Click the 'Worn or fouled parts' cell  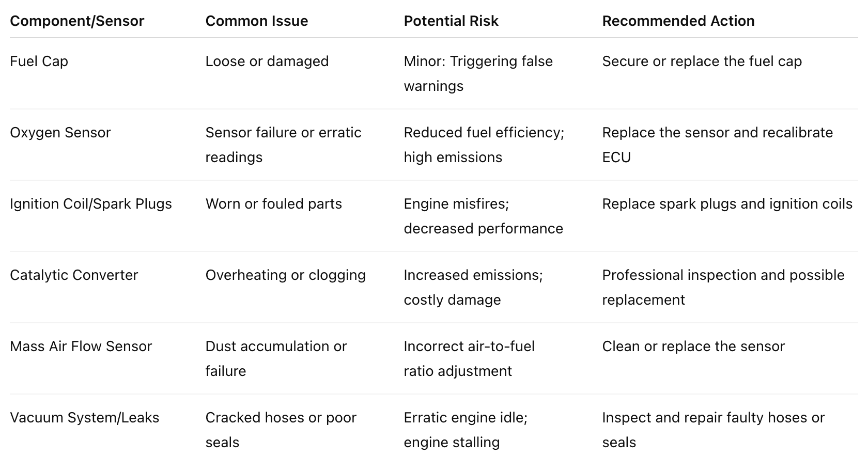274,204
